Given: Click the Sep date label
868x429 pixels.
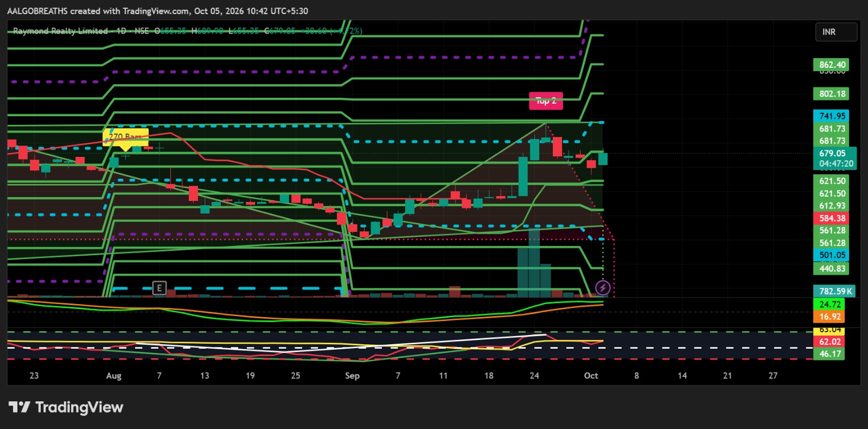Looking at the screenshot, I should [x=352, y=376].
